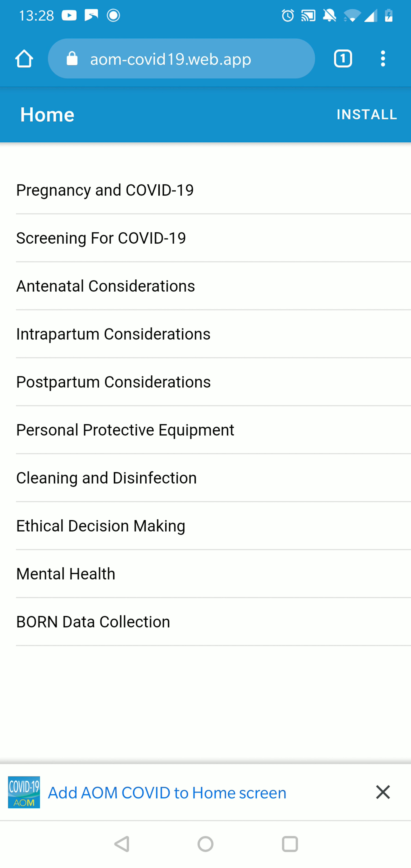Focus the aom-covid19.web.app address bar
This screenshot has height=868, width=411.
[181, 59]
